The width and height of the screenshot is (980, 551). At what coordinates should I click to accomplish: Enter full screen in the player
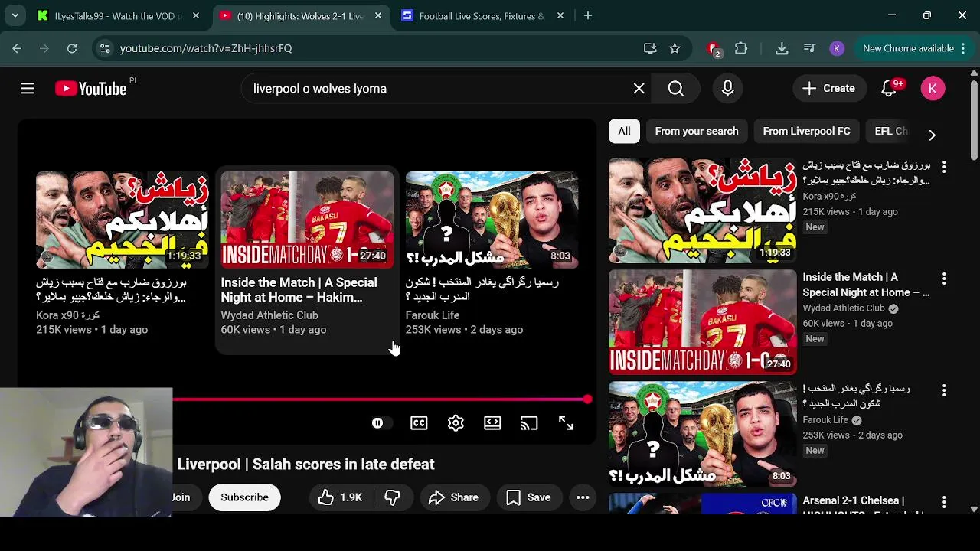(566, 423)
